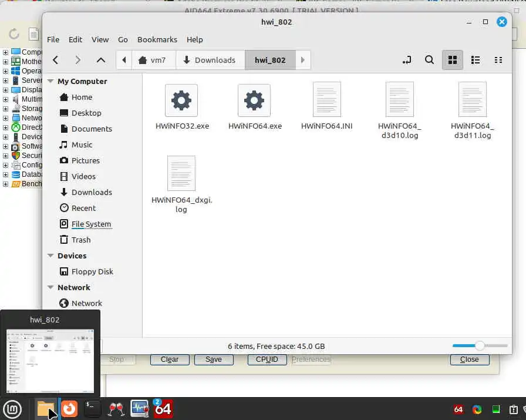Open the Linux Mint start menu
This screenshot has width=526, height=420.
(12, 409)
